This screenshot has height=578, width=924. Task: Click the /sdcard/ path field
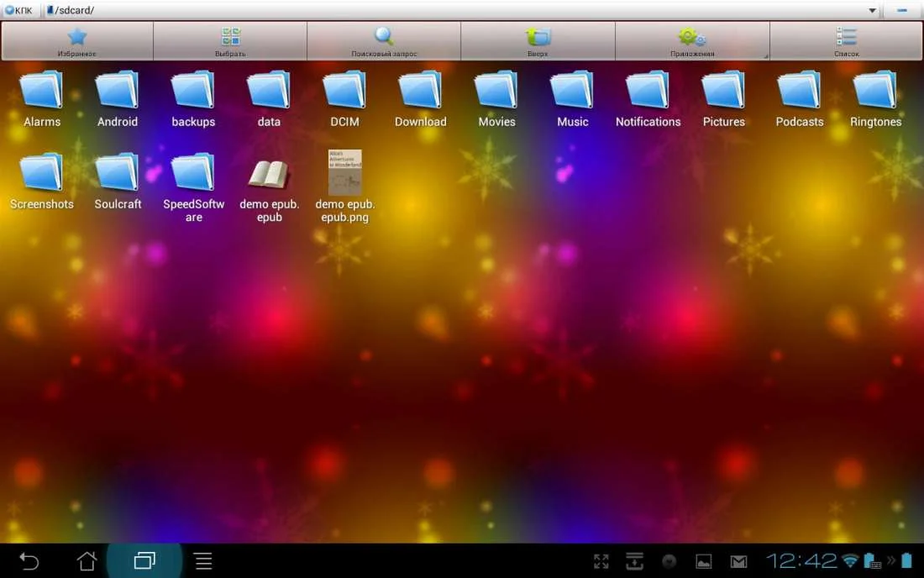tap(454, 11)
